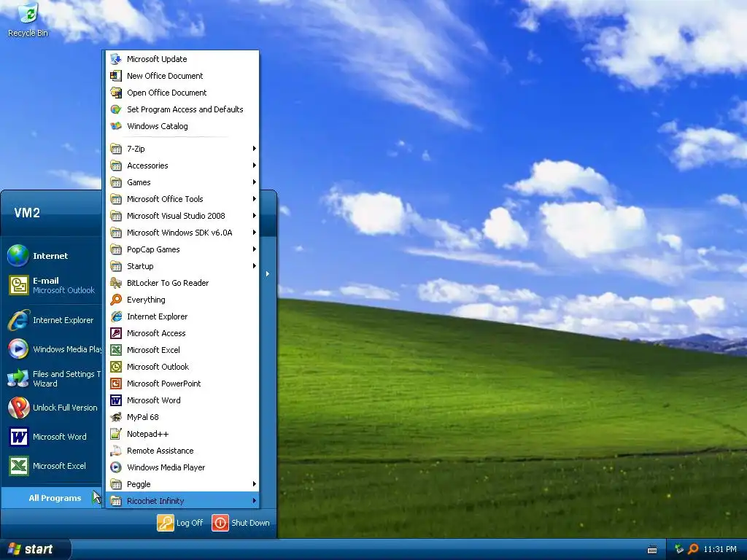Open the Startup program folder
747x560 pixels.
point(182,265)
